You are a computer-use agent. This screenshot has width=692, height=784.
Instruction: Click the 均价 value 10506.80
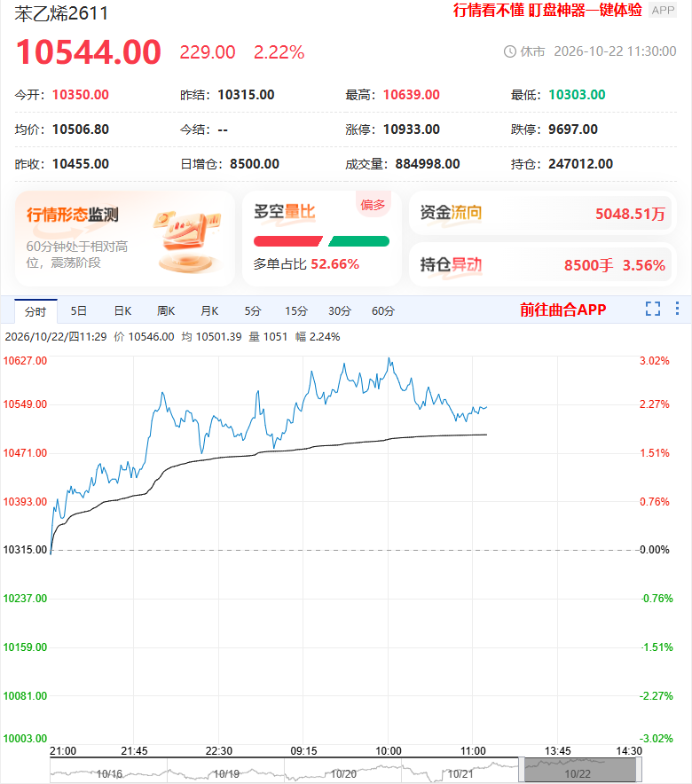point(81,129)
